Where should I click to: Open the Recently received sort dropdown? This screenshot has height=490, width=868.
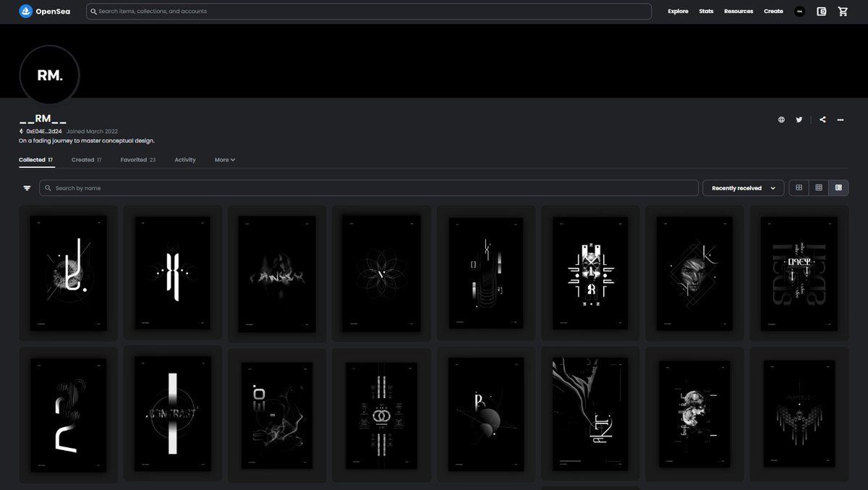pyautogui.click(x=743, y=187)
